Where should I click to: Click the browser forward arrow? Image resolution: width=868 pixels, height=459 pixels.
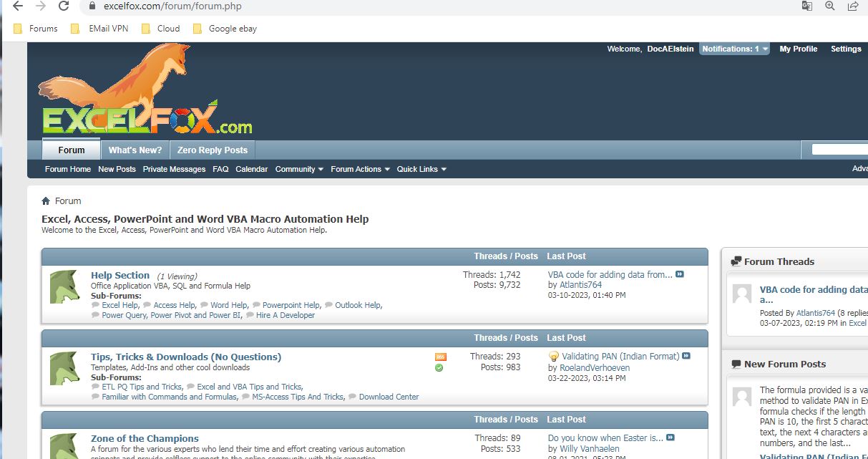pos(41,6)
